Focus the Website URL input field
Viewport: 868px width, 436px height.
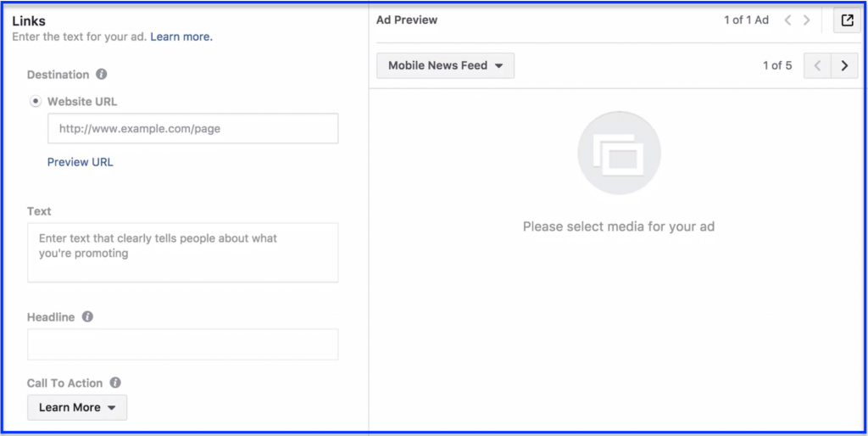tap(192, 129)
